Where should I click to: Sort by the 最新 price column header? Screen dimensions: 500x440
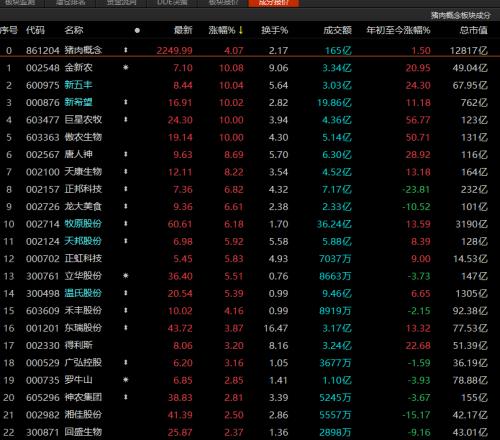[183, 30]
